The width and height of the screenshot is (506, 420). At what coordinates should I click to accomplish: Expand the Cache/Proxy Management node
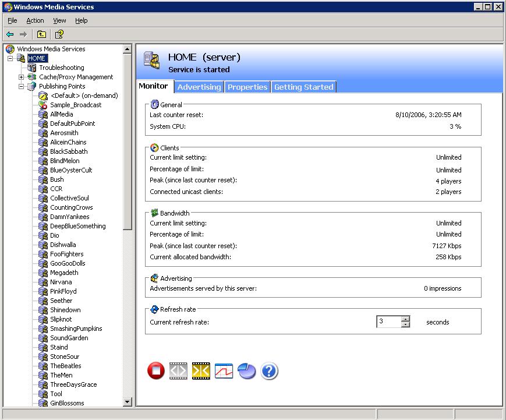coord(21,77)
